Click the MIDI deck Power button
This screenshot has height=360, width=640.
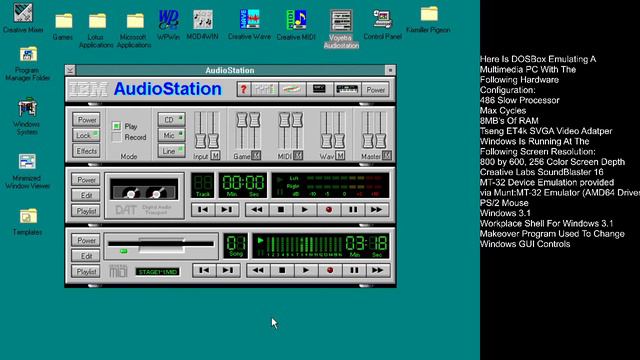click(86, 240)
